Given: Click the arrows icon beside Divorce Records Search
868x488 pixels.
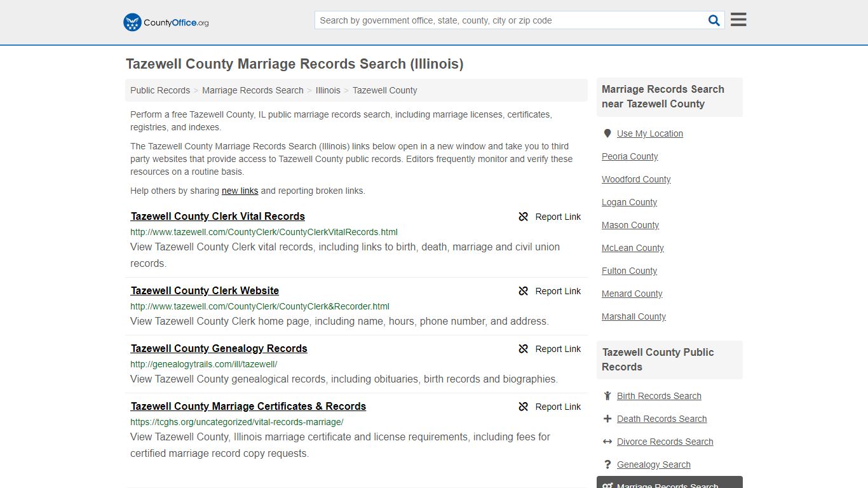Looking at the screenshot, I should [x=607, y=441].
